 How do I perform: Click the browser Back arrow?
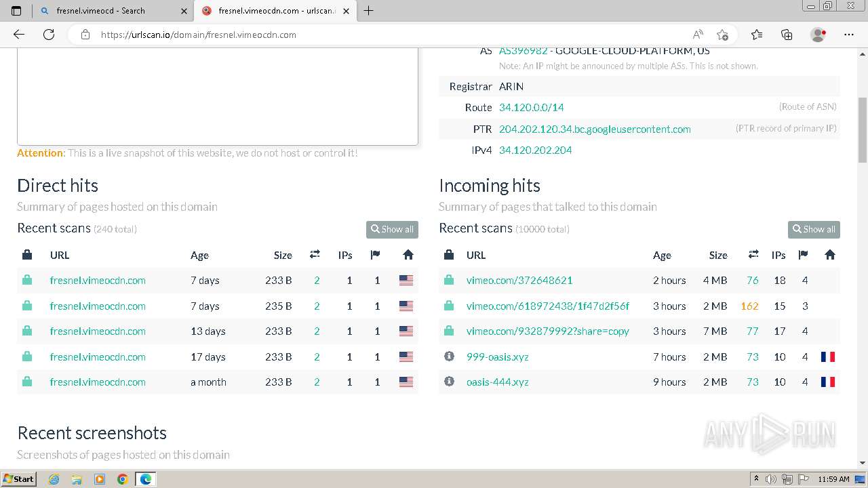[x=19, y=35]
